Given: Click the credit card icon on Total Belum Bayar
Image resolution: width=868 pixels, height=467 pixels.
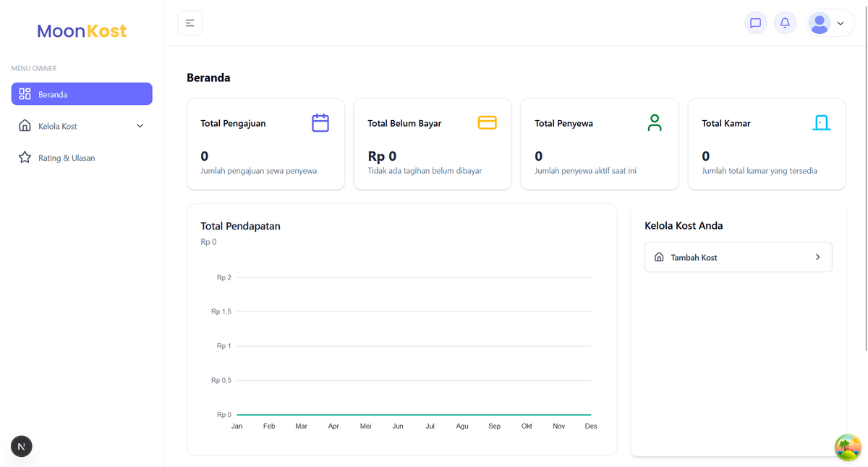Looking at the screenshot, I should pos(487,122).
